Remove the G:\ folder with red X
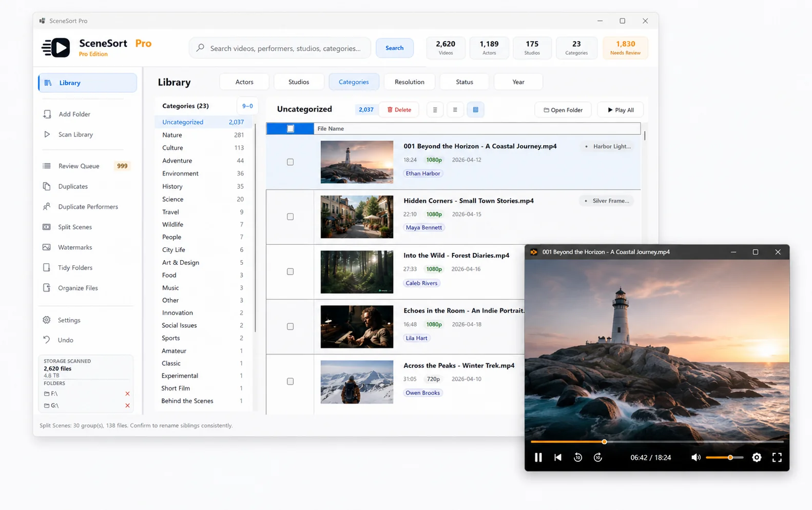Image resolution: width=812 pixels, height=510 pixels. pos(127,405)
